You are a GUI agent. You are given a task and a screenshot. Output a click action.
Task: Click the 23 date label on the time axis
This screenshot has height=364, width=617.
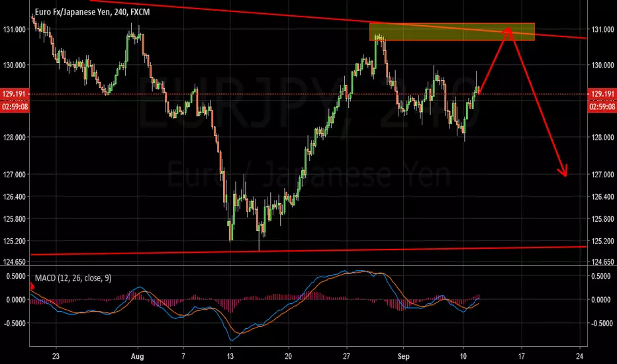click(56, 357)
